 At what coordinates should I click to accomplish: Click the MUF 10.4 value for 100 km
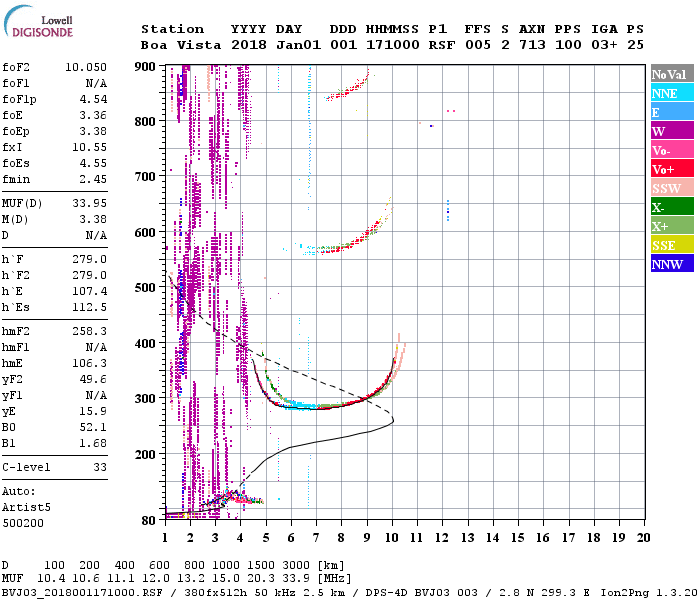[x=51, y=579]
